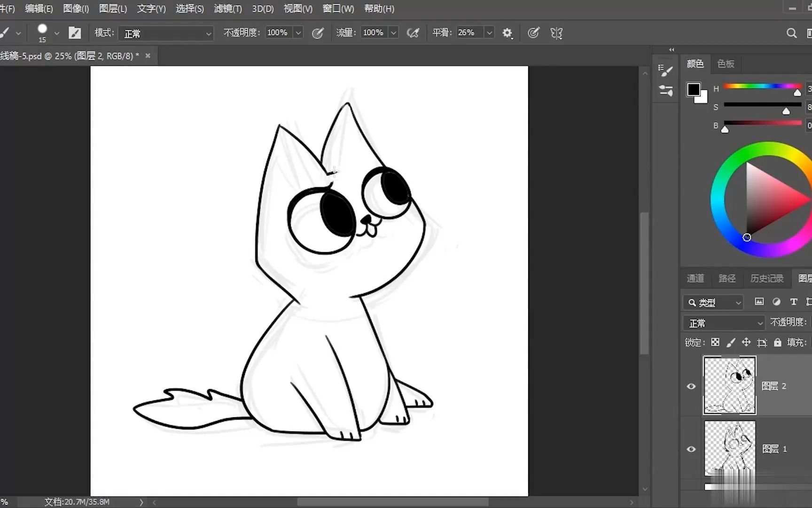The height and width of the screenshot is (508, 812).
Task: Click the pressure for opacity icon
Action: click(318, 33)
